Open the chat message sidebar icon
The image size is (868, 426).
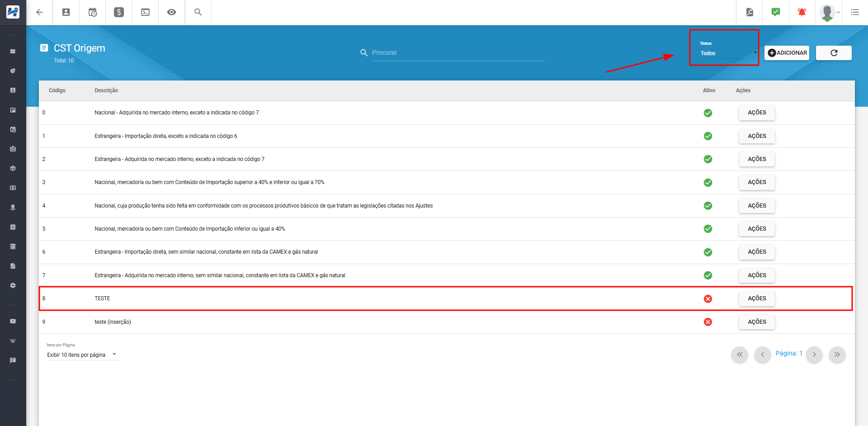coord(13,360)
